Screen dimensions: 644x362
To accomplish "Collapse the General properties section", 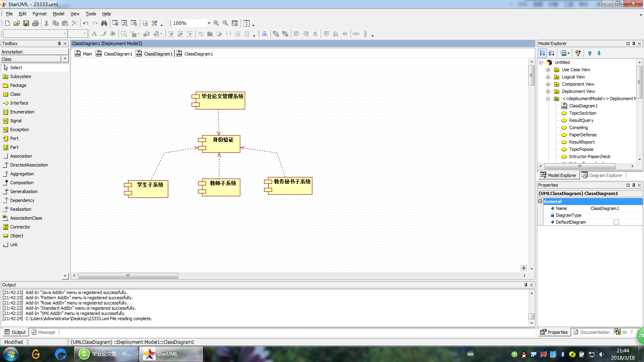I will pyautogui.click(x=541, y=202).
